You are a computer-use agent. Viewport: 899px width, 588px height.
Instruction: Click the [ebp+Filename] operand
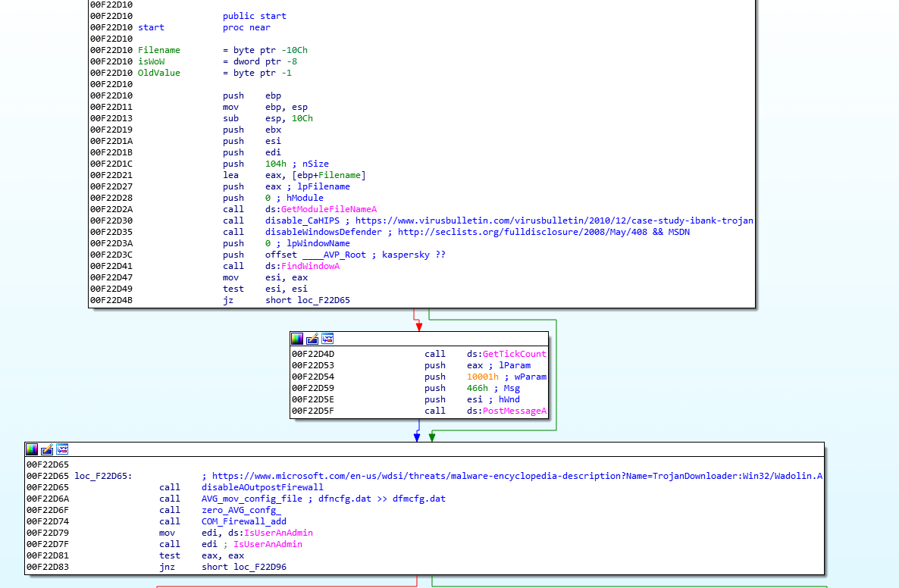pyautogui.click(x=328, y=175)
